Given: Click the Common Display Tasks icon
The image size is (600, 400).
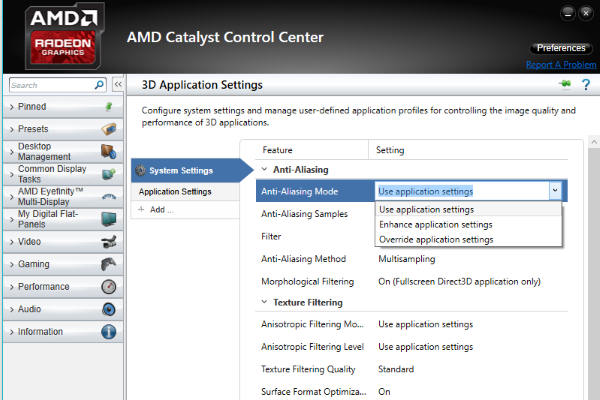Looking at the screenshot, I should (109, 174).
